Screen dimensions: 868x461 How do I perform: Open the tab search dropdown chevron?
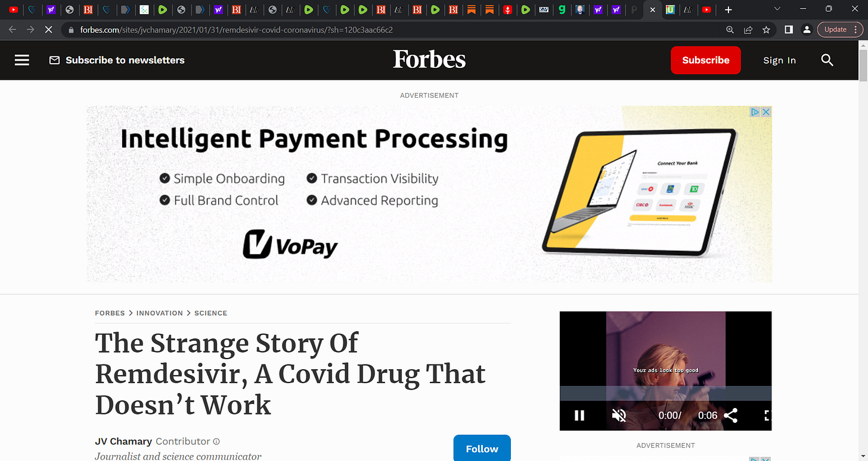tap(777, 9)
